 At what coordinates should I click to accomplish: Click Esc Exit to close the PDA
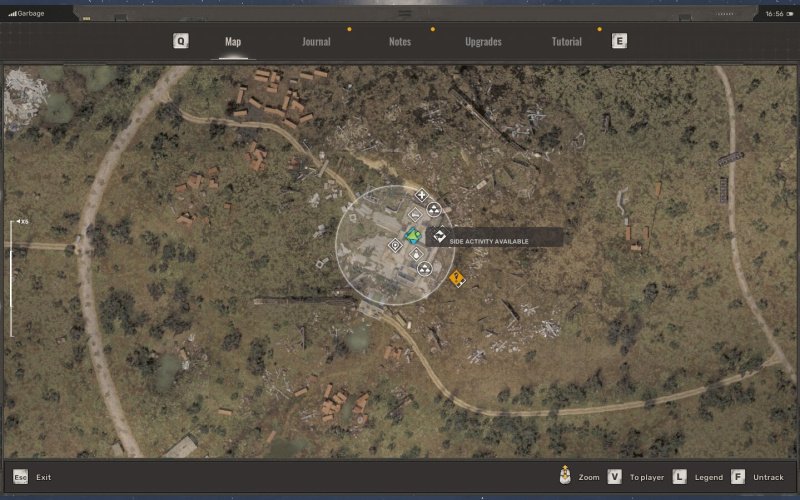tap(32, 477)
